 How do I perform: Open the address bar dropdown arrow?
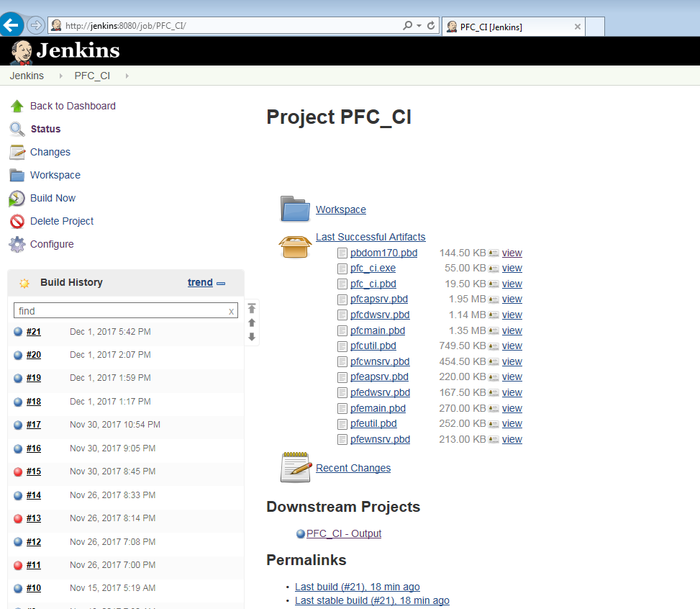pos(419,25)
